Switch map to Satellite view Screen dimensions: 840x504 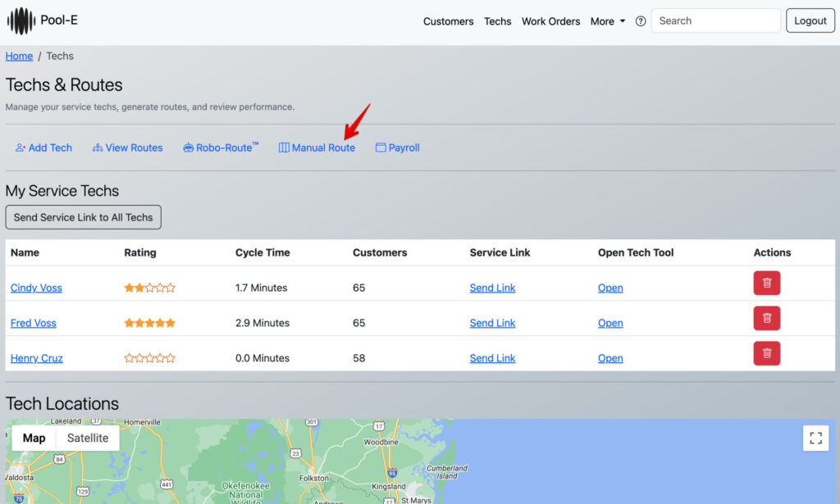pos(87,438)
